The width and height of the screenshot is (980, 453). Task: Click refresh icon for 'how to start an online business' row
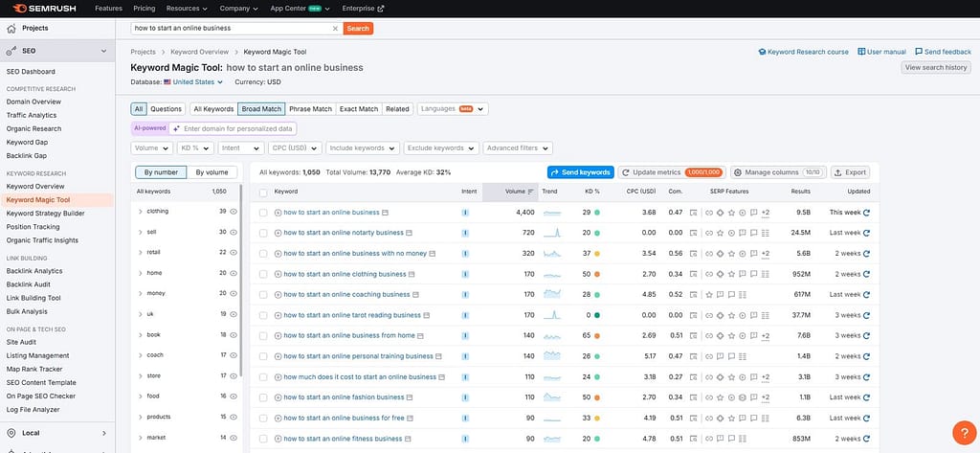click(866, 213)
